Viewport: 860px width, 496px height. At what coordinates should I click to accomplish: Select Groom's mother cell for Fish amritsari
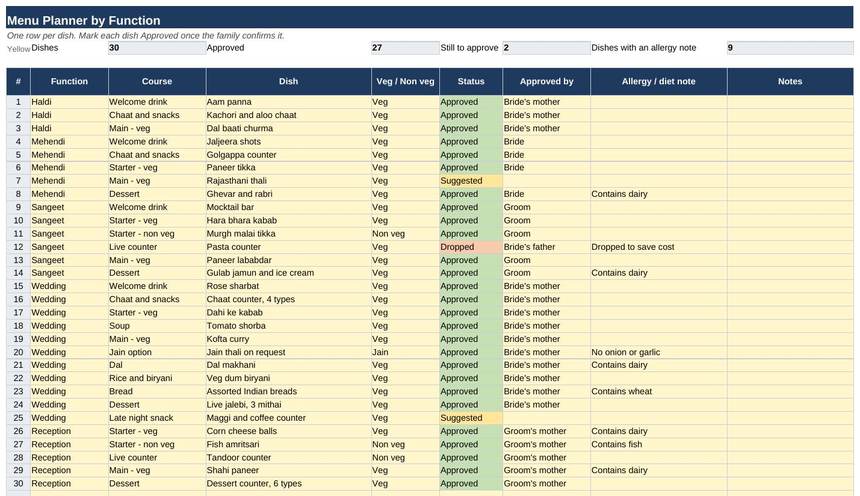pyautogui.click(x=547, y=444)
